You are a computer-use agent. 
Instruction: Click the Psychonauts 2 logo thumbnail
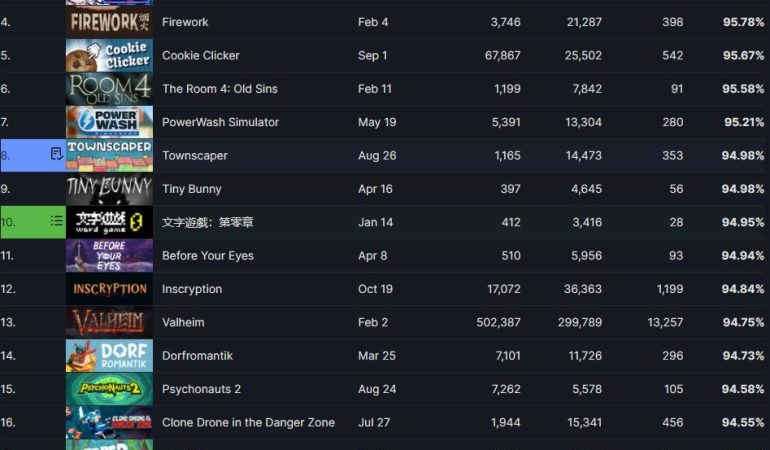click(110, 389)
